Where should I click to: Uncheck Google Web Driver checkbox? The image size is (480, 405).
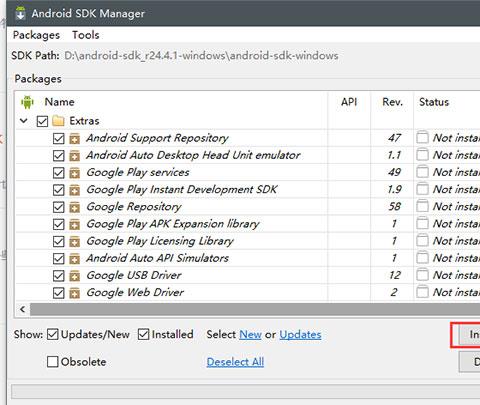pyautogui.click(x=59, y=293)
